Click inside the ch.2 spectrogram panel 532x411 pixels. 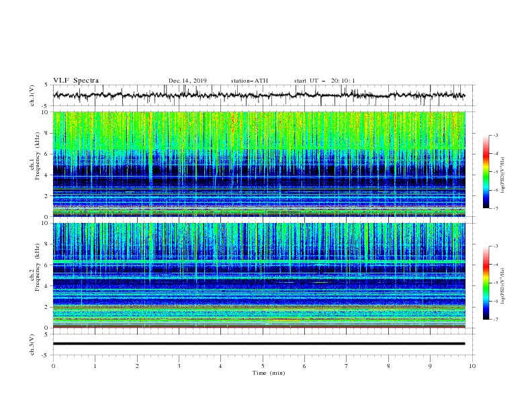coord(259,275)
